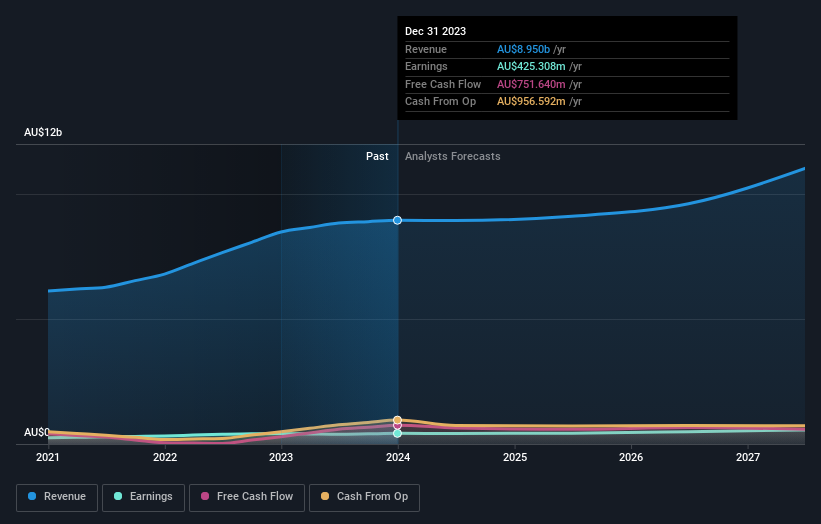Toggle the Revenue legend series
Image resolution: width=821 pixels, height=524 pixels.
point(57,497)
